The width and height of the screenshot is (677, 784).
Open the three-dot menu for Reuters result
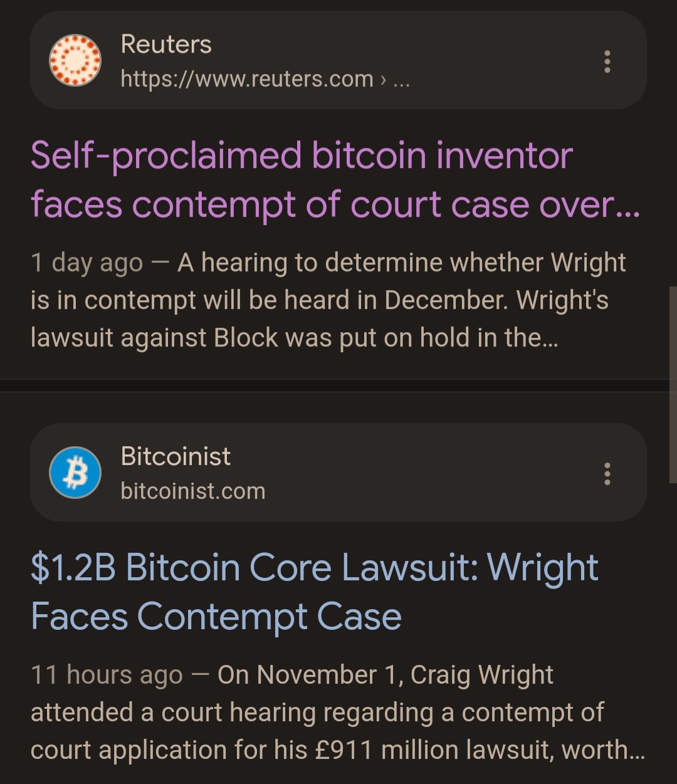click(607, 61)
